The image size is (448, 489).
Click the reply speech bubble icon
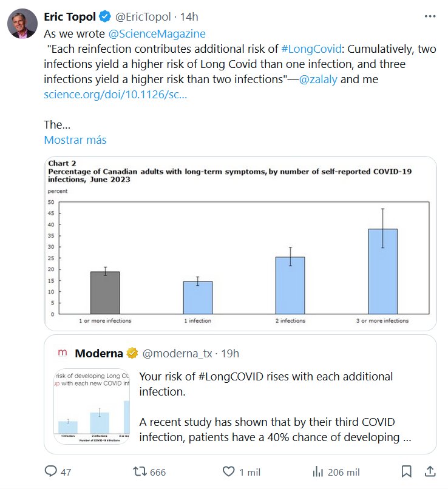click(x=51, y=471)
